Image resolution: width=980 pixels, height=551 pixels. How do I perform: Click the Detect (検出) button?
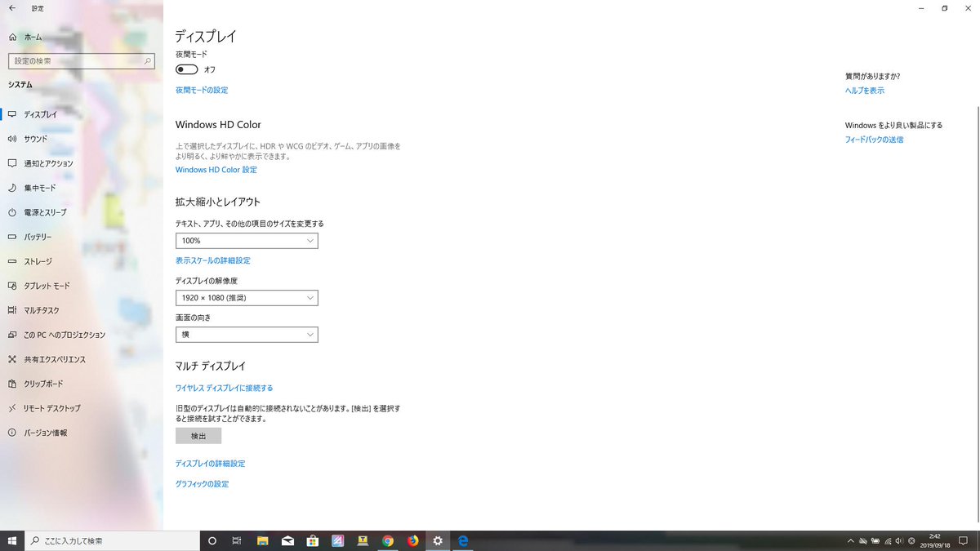(198, 436)
